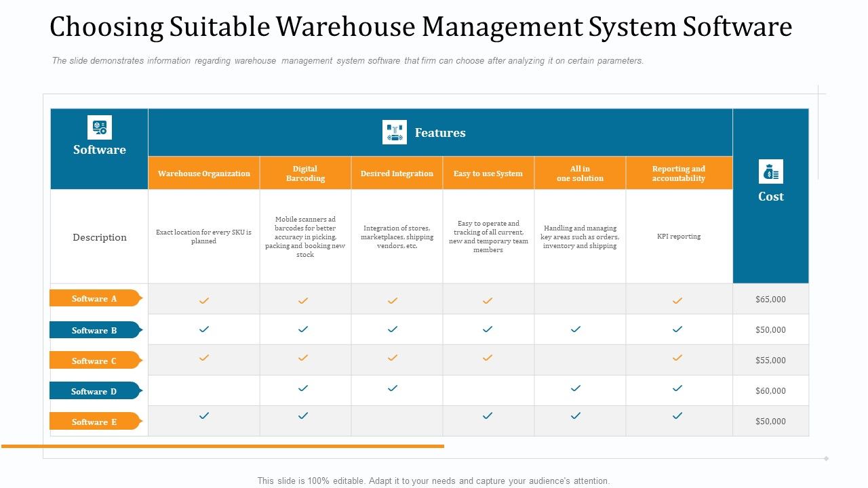
Task: Click Software C Digital Barcoding checkmark
Action: point(303,358)
